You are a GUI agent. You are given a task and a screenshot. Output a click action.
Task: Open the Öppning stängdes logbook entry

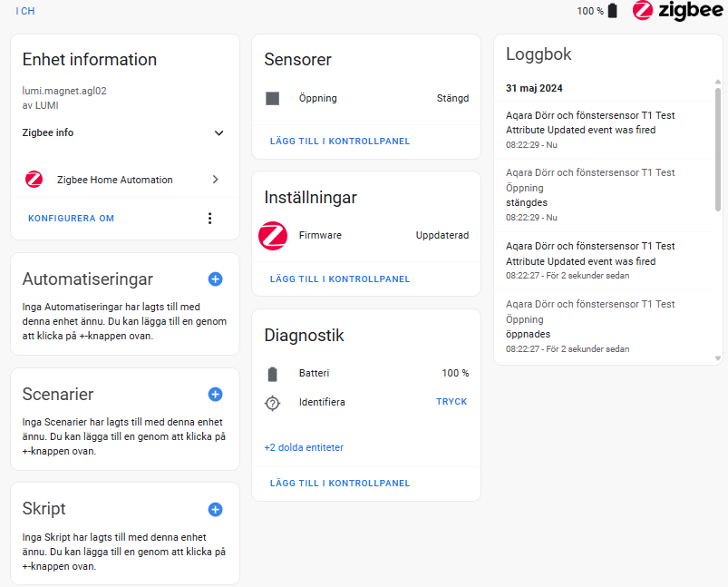pos(604,195)
